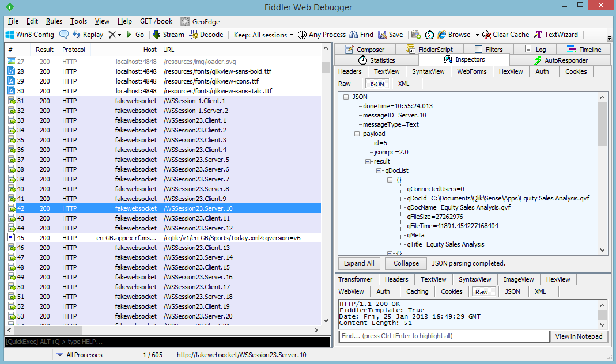Select the response Caching tab
This screenshot has width=616, height=364.
coord(417,292)
